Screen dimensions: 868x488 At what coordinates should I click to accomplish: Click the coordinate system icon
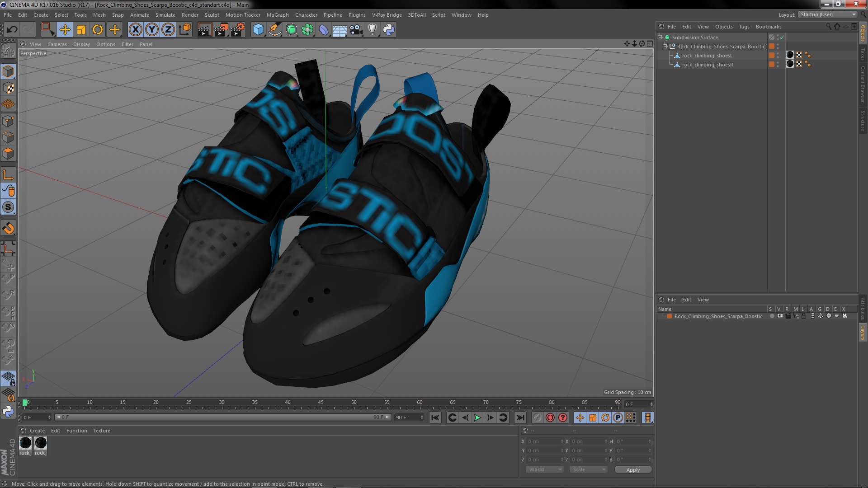click(185, 30)
